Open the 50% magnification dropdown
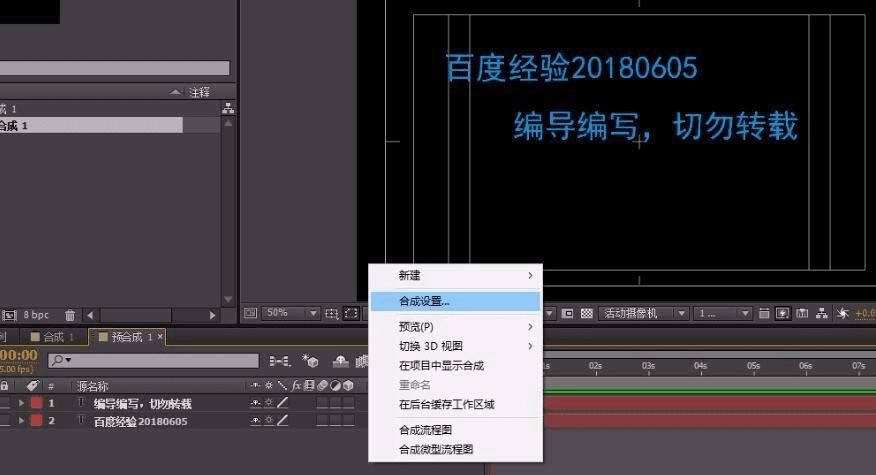Screen dimensions: 876x475 pos(291,313)
